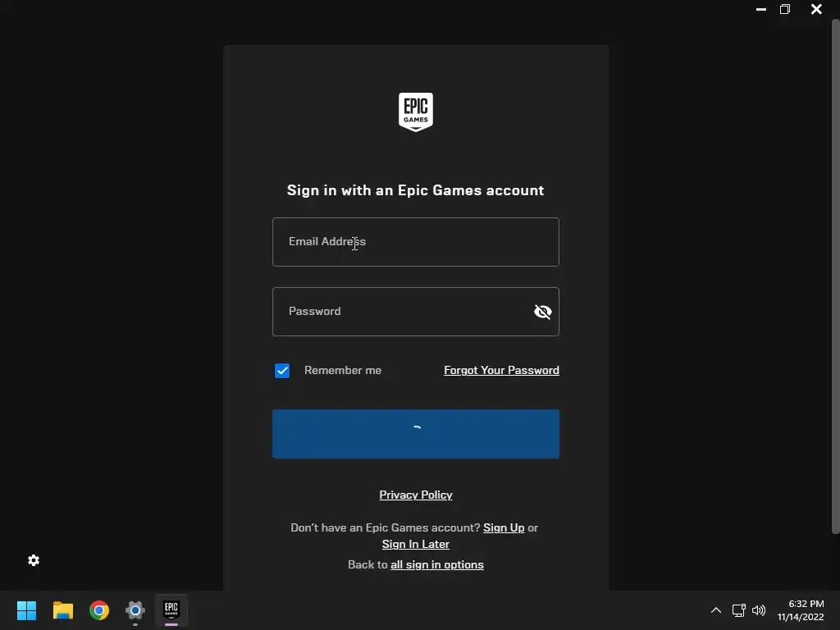The width and height of the screenshot is (840, 630).
Task: Restore down the launcher window
Action: coord(785,9)
